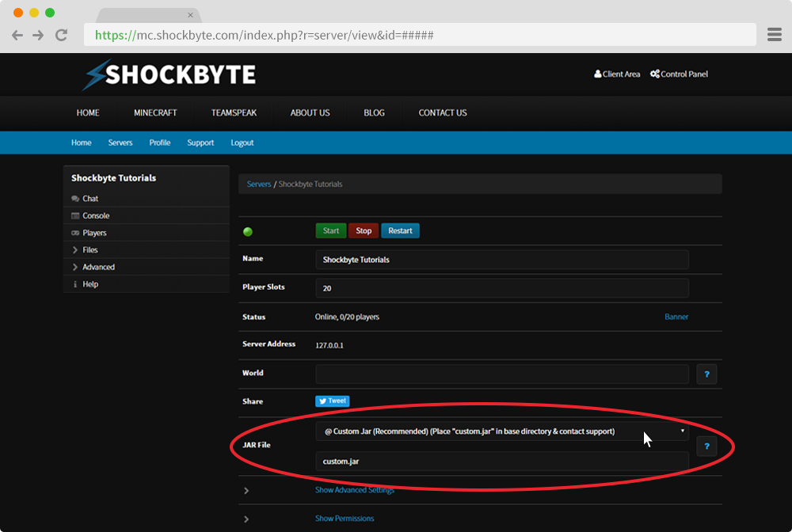
Task: Expand chevron beside Show Permissions
Action: tap(246, 519)
